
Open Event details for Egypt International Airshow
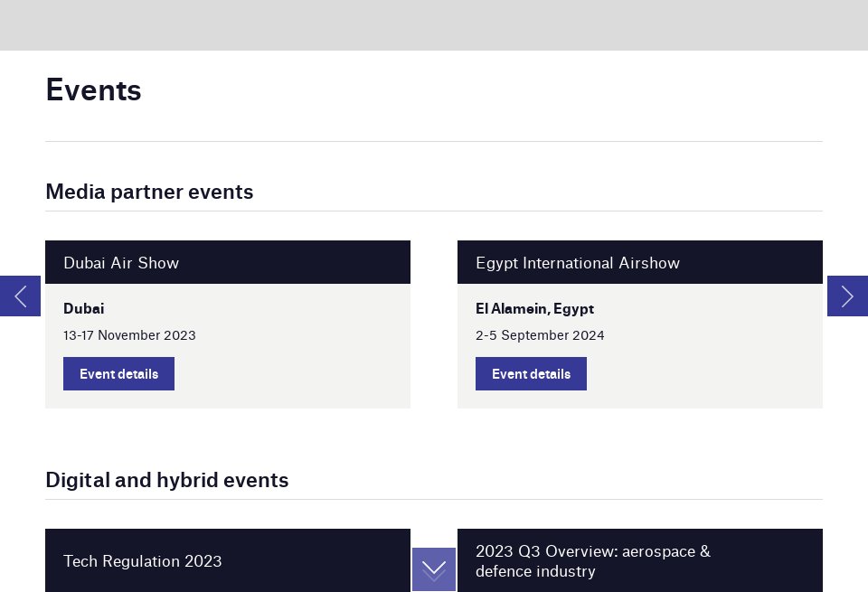point(531,373)
